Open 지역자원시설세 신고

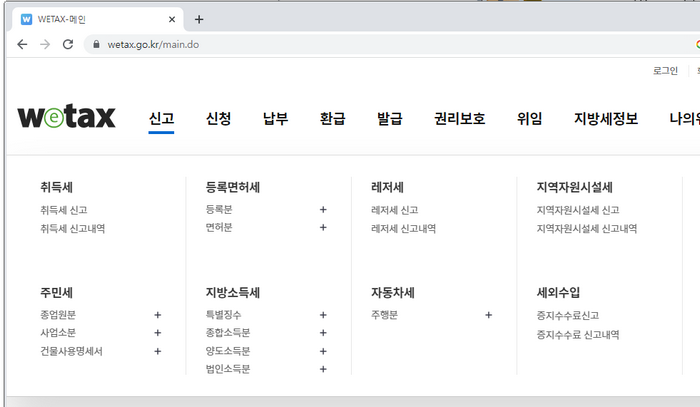[578, 210]
